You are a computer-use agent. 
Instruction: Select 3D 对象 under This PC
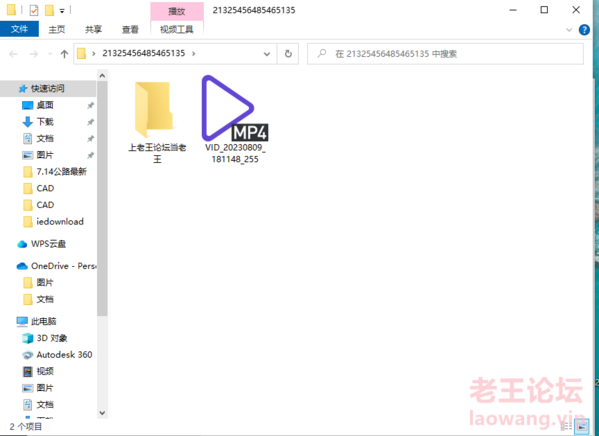(x=52, y=338)
